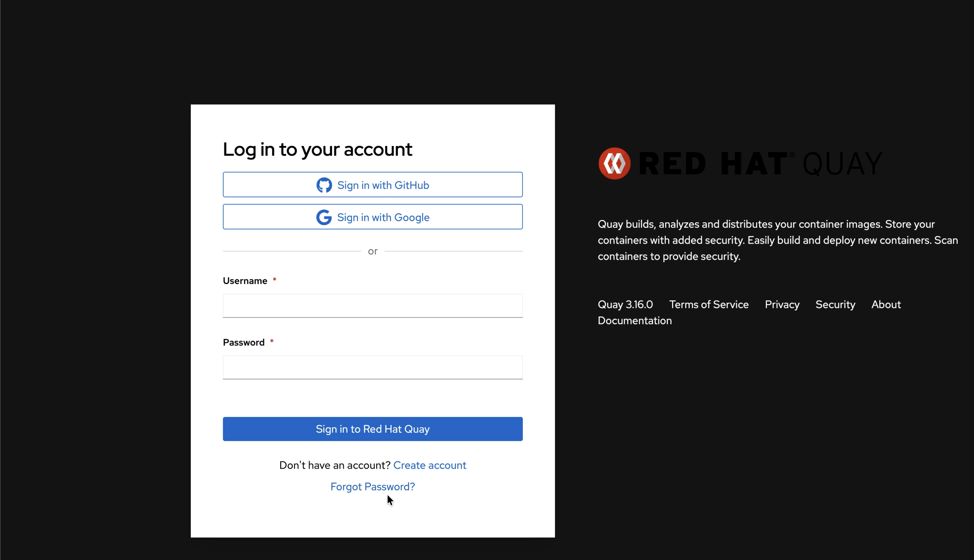Focus the Password input field
This screenshot has width=974, height=560.
372,367
